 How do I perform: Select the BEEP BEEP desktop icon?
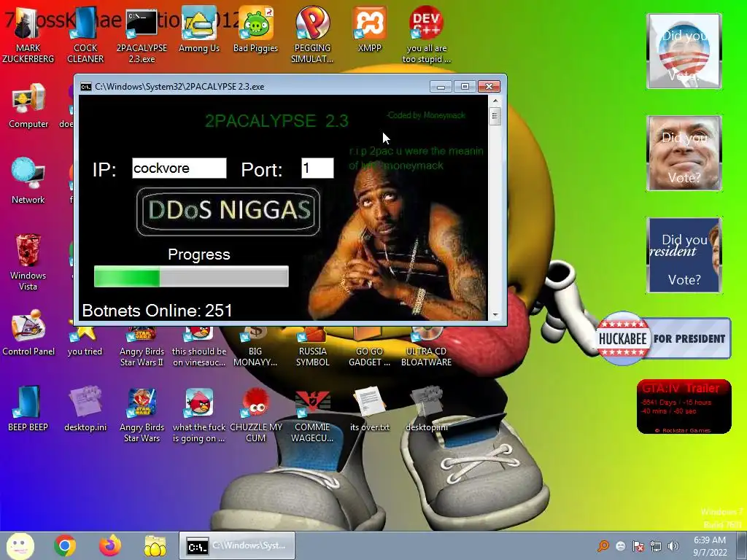[28, 408]
